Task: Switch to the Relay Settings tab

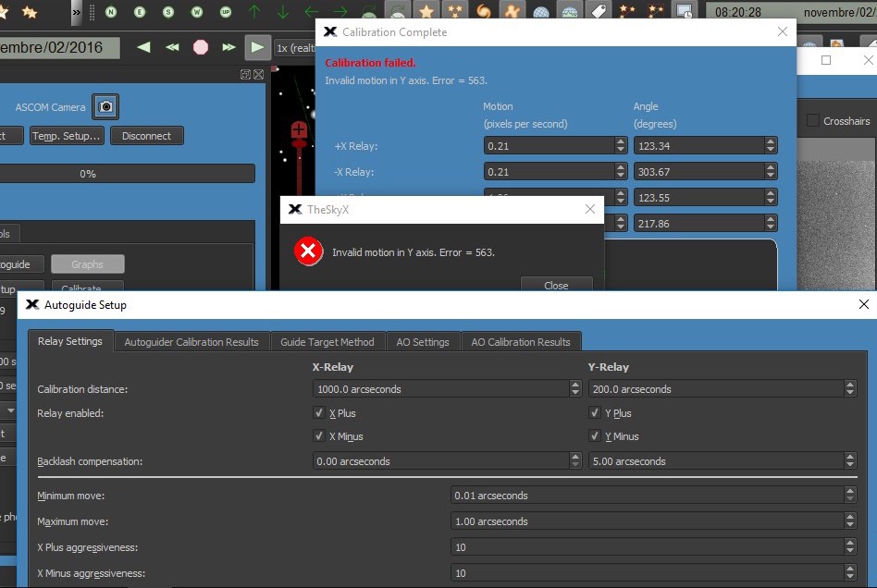Action: pyautogui.click(x=70, y=341)
